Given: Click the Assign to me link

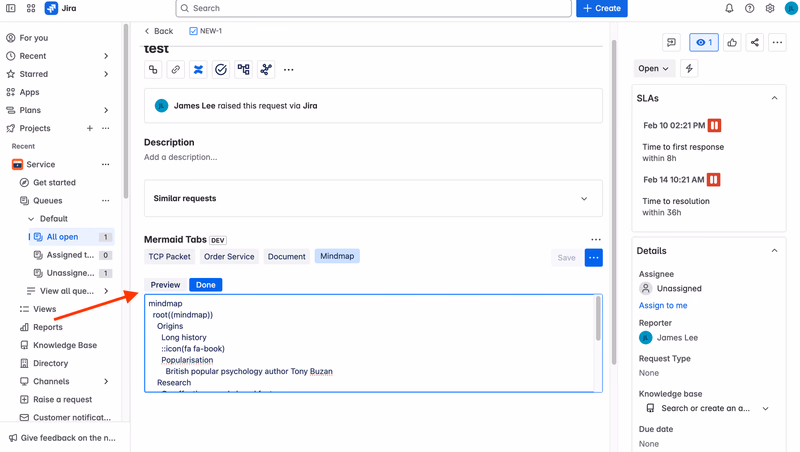Looking at the screenshot, I should [x=663, y=305].
